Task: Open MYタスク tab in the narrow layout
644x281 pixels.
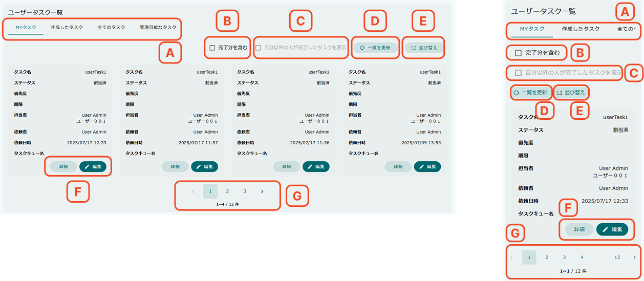Action: (x=532, y=29)
